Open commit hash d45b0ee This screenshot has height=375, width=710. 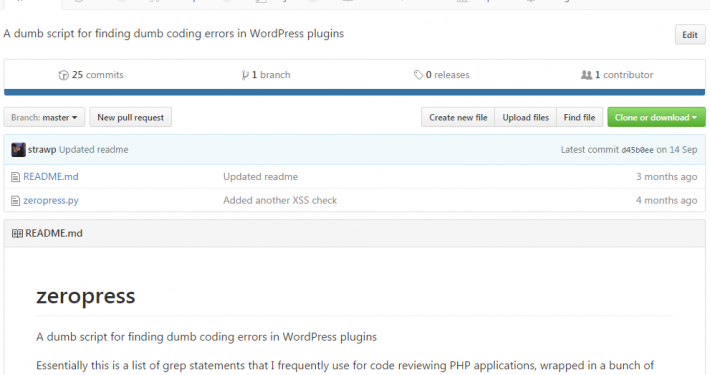pyautogui.click(x=637, y=150)
